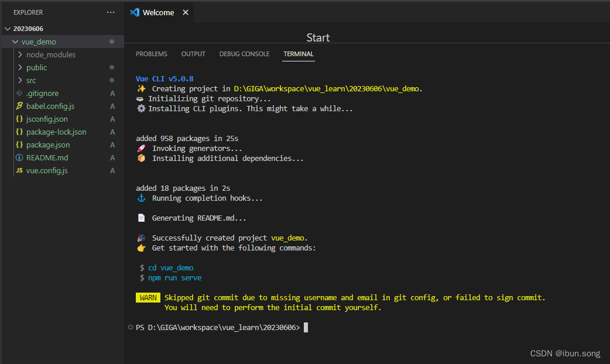Select the src folder name
Image resolution: width=610 pixels, height=364 pixels.
(x=31, y=80)
